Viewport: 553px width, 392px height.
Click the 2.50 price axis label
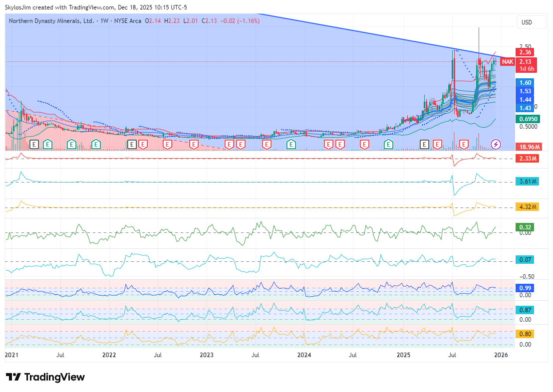(525, 46)
